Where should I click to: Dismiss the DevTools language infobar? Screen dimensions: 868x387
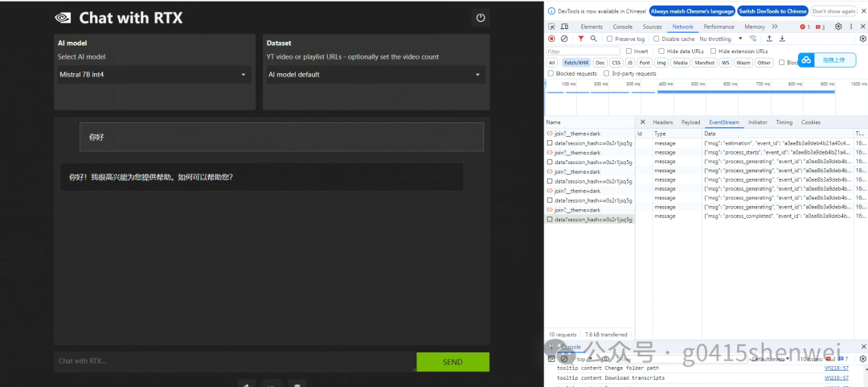862,11
